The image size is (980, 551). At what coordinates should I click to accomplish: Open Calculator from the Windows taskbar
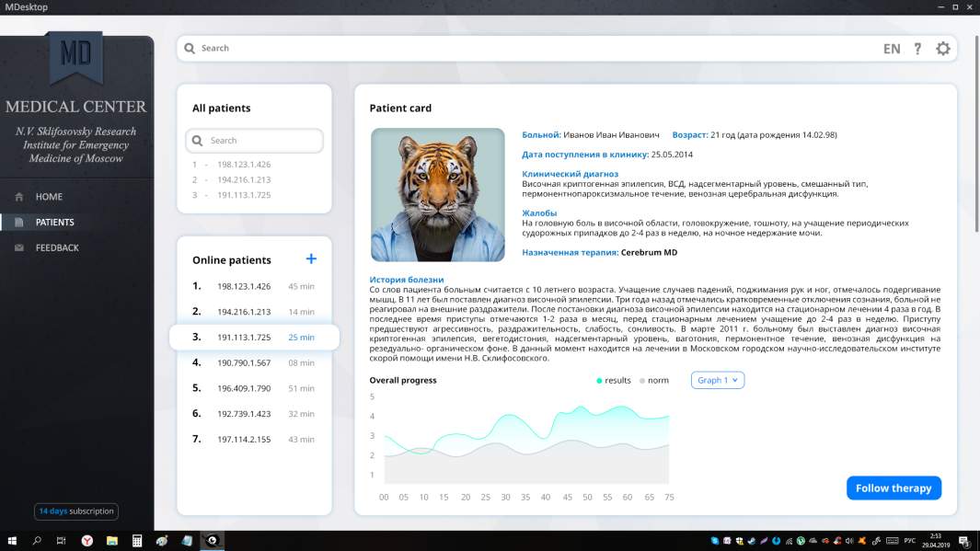(137, 541)
